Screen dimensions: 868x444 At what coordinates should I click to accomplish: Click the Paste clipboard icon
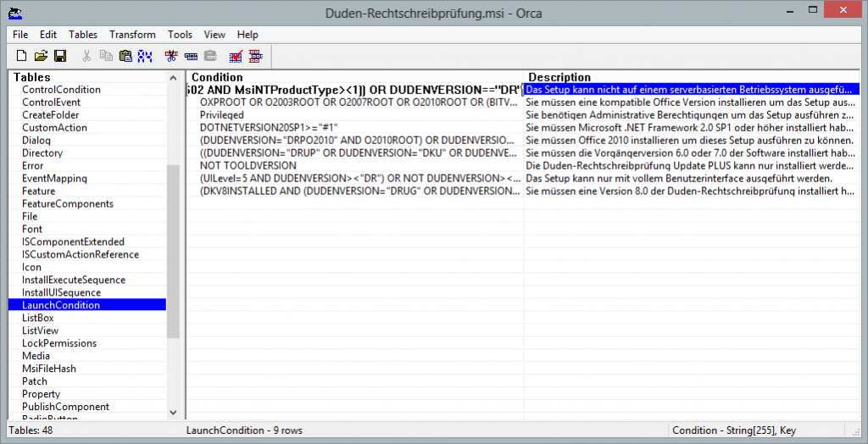pyautogui.click(x=125, y=56)
